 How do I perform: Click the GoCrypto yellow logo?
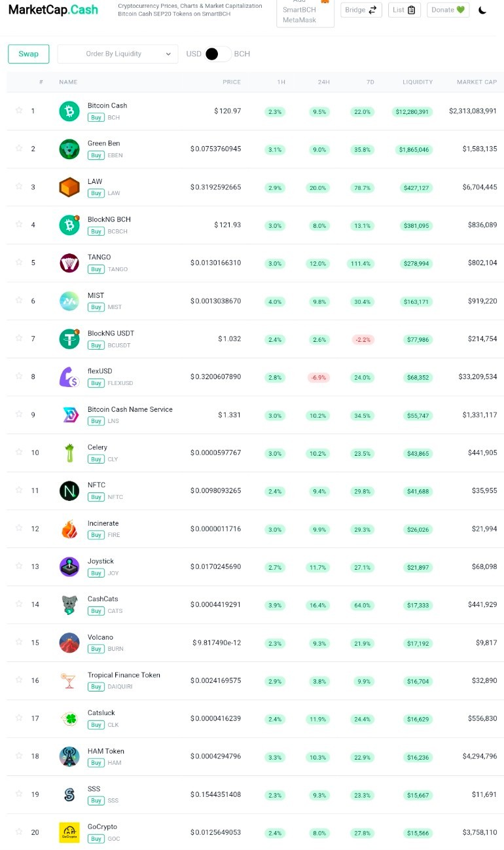(69, 832)
